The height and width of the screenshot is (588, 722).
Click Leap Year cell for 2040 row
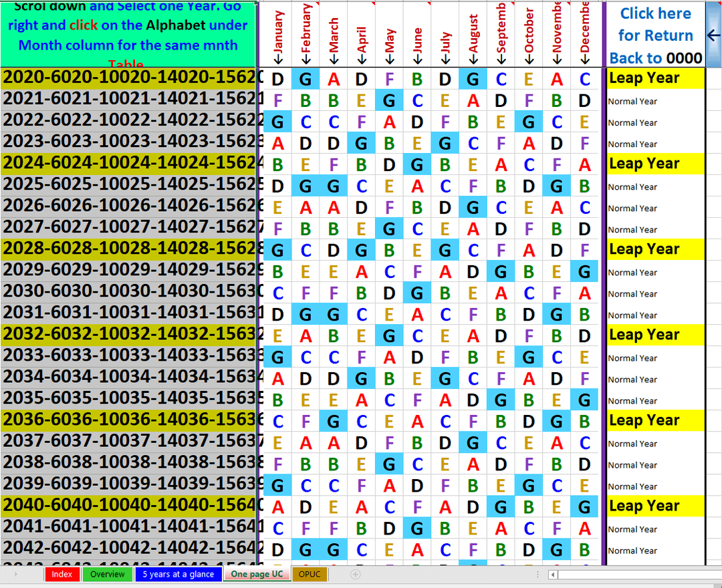pyautogui.click(x=655, y=506)
